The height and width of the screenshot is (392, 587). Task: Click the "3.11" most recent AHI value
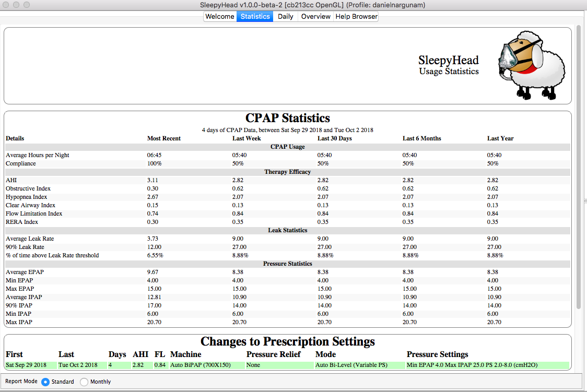pyautogui.click(x=152, y=180)
